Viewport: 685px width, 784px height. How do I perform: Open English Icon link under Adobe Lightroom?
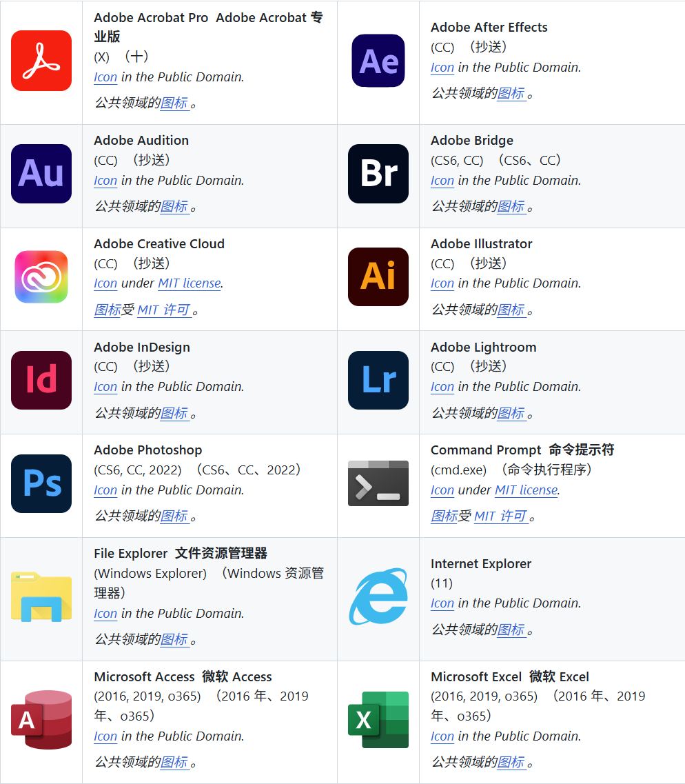pyautogui.click(x=442, y=387)
